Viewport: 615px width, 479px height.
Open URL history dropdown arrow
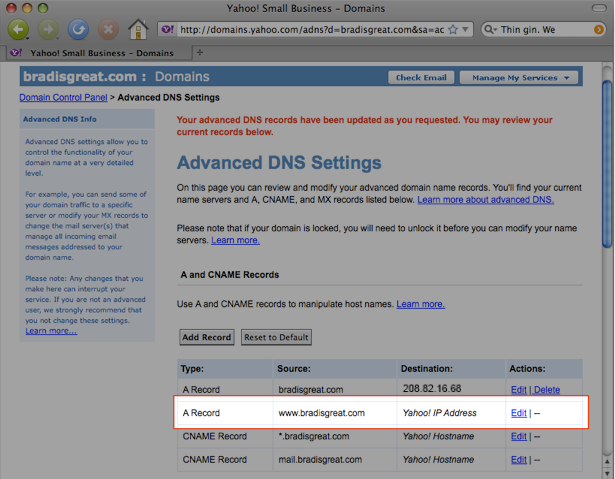(465, 29)
